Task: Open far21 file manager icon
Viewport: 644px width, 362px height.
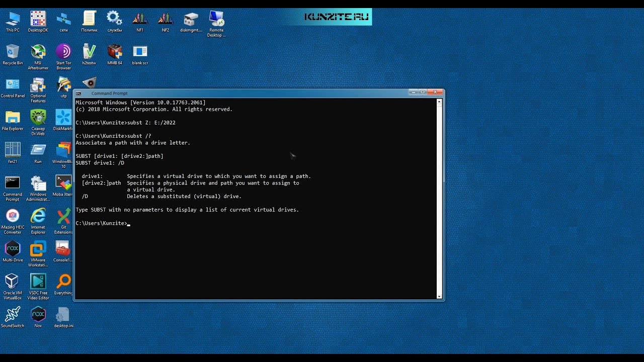Action: pos(13,153)
